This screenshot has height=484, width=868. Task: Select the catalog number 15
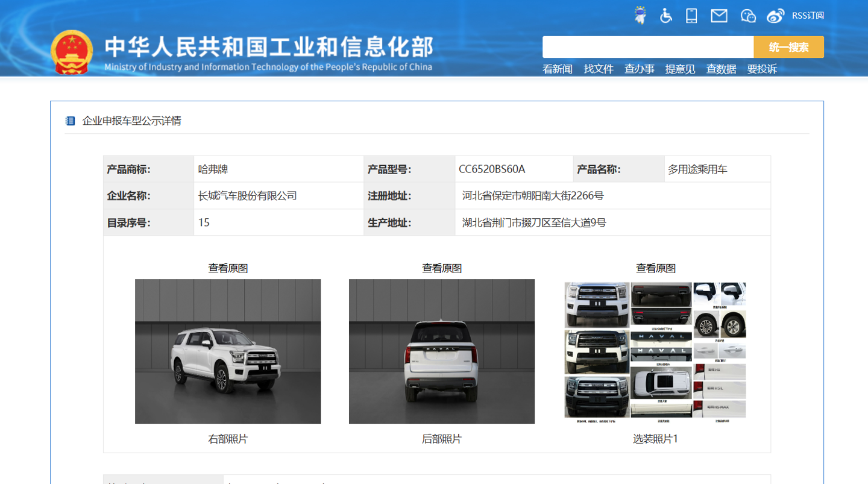click(204, 223)
